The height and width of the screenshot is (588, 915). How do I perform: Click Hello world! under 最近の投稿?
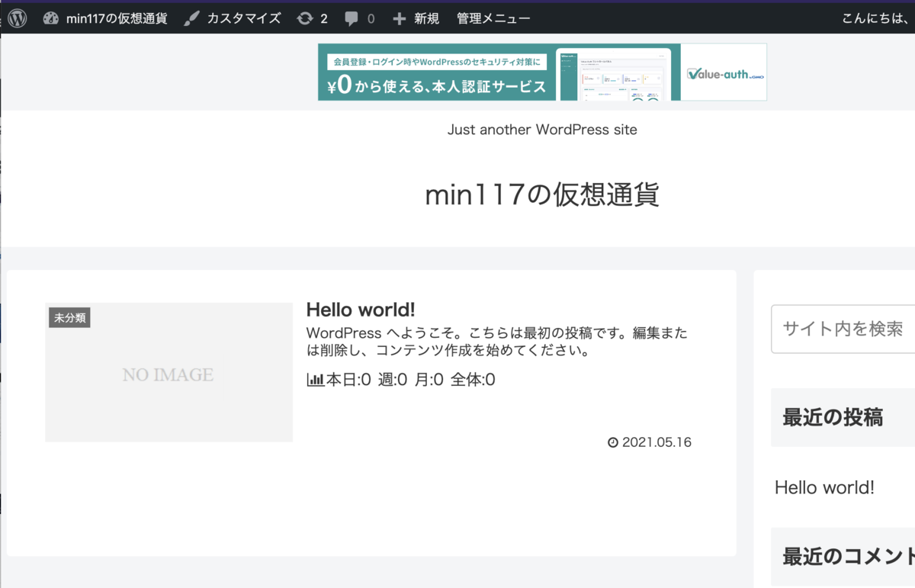[x=824, y=487]
